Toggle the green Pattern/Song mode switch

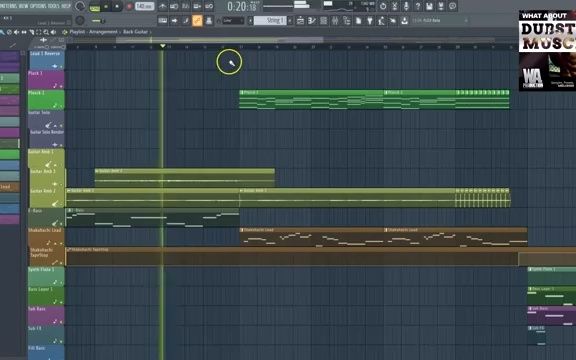(x=94, y=7)
